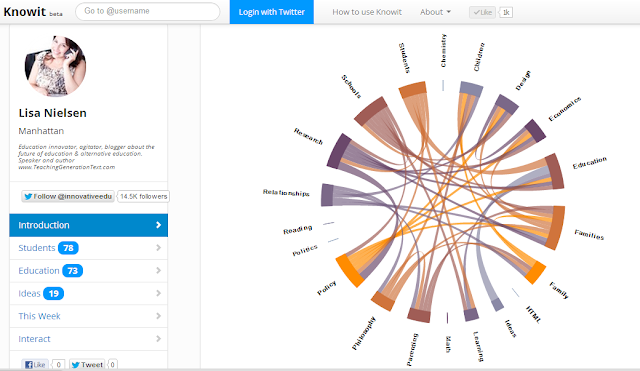Select the Policy orange arc segment
Viewport: 640px width, 371px height.
pos(350,271)
